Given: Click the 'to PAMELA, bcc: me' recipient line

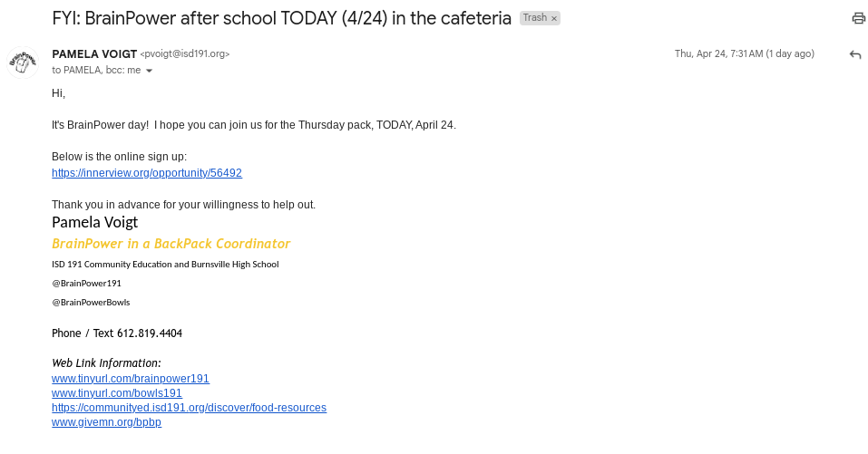Looking at the screenshot, I should (95, 71).
